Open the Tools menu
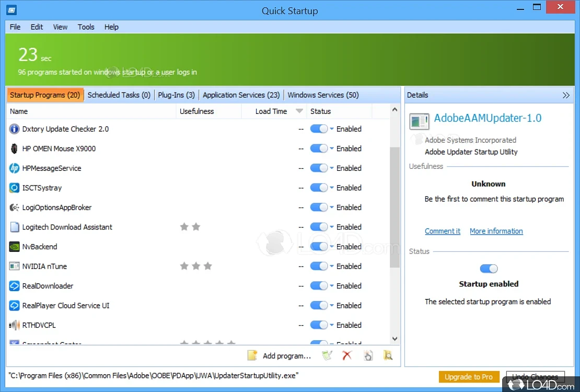This screenshot has height=392, width=580. tap(86, 27)
